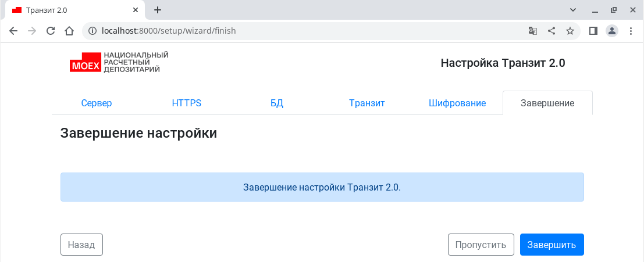Open the БД tab
644x262 pixels.
[x=277, y=103]
